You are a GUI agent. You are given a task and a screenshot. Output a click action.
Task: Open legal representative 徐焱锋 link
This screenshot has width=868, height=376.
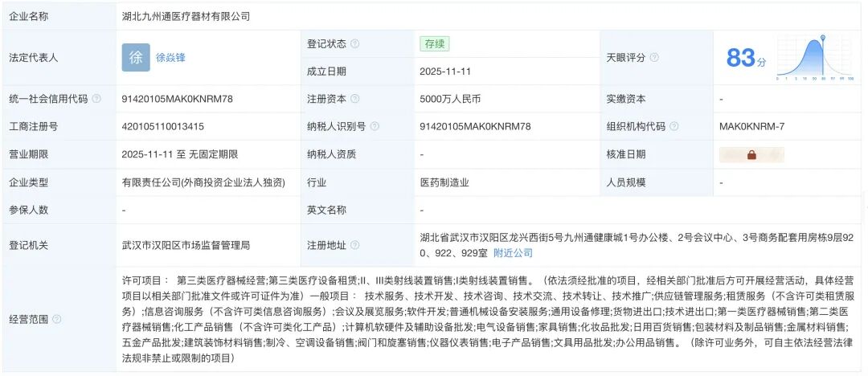point(170,58)
